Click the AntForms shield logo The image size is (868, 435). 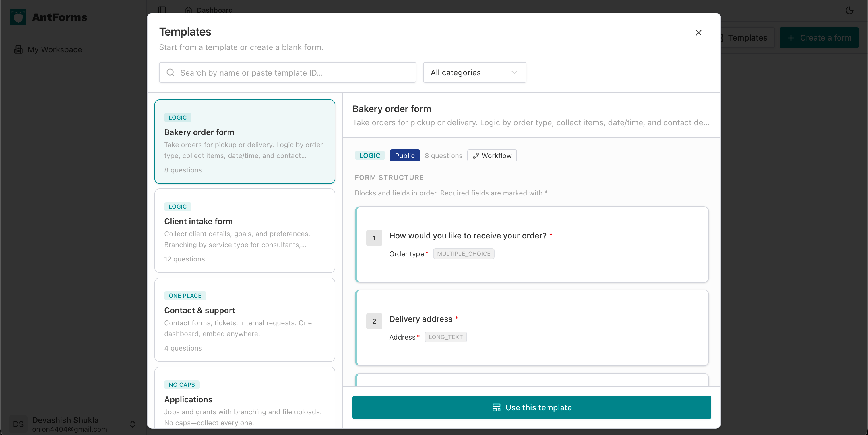point(18,17)
